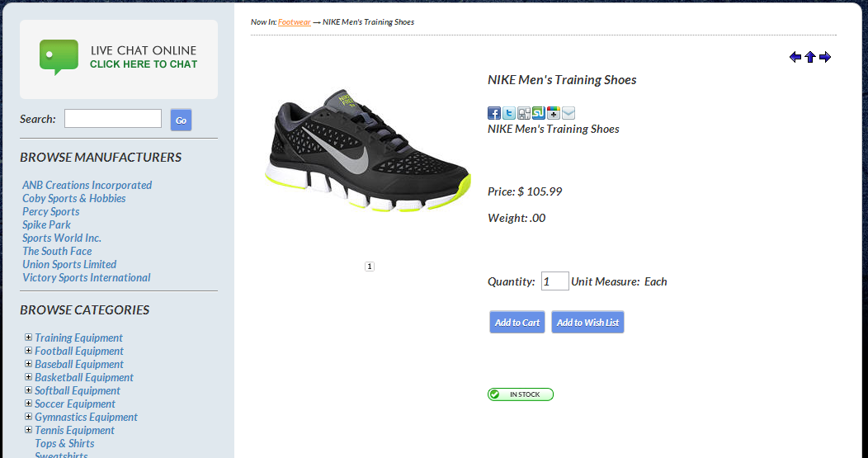Go to previous product with left arrow
Image resolution: width=868 pixels, height=458 pixels.
point(795,57)
